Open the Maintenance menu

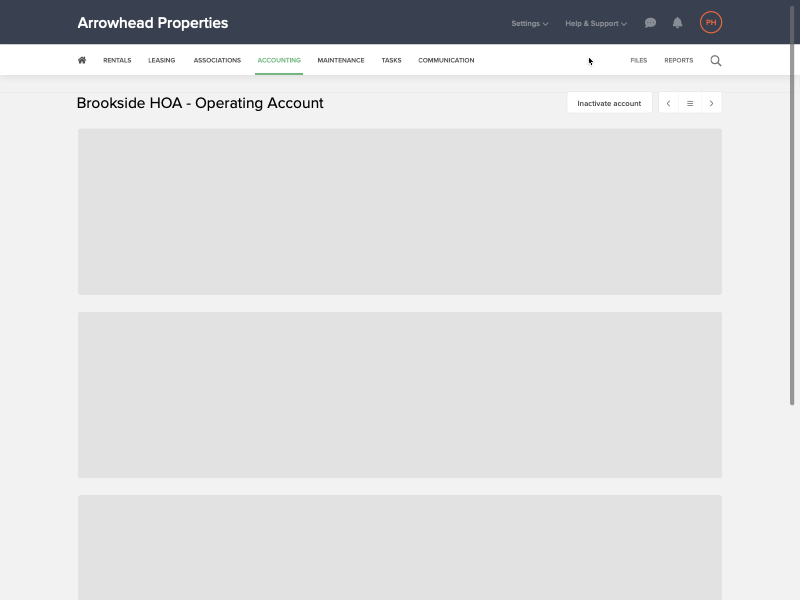pos(341,60)
